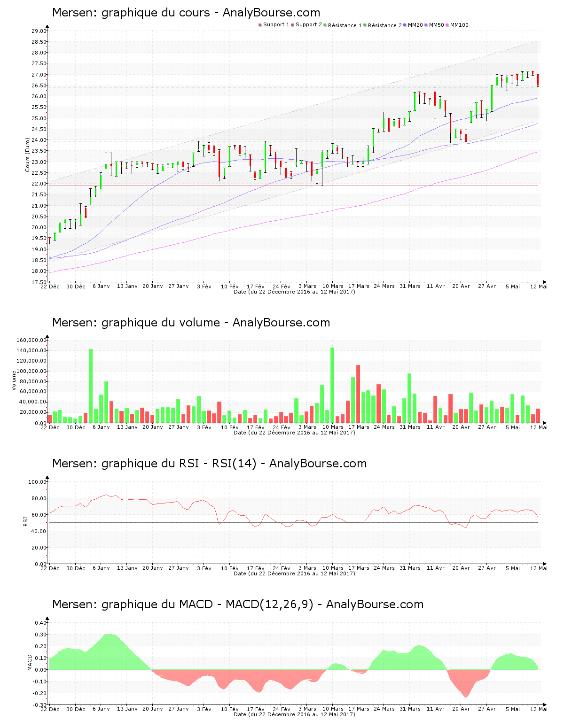This screenshot has height=728, width=564.
Task: Click '24 Mars' date on MACD chart
Action: [384, 709]
